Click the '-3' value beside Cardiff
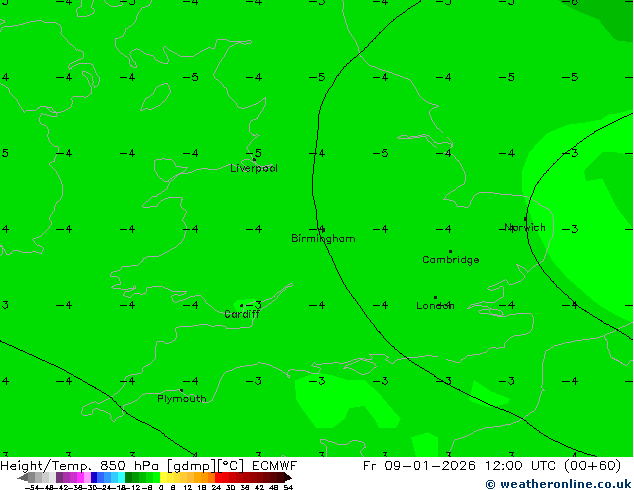 (254, 305)
